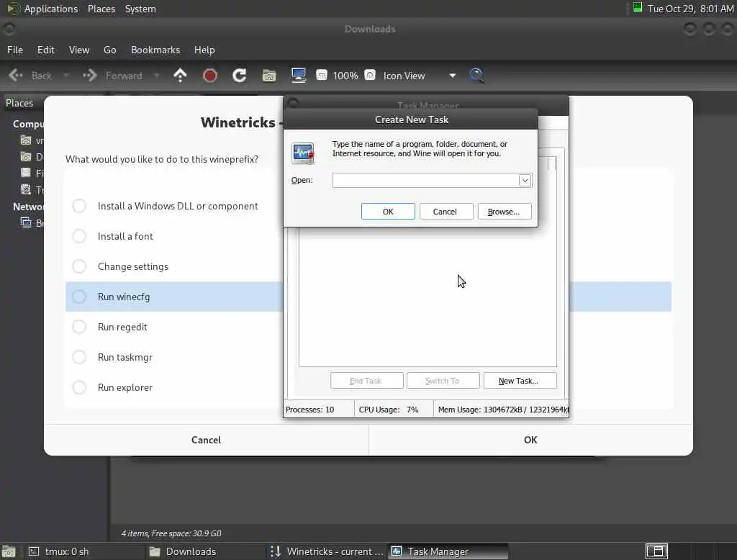The height and width of the screenshot is (560, 737).
Task: Open the Places menu in top panel
Action: [x=101, y=9]
